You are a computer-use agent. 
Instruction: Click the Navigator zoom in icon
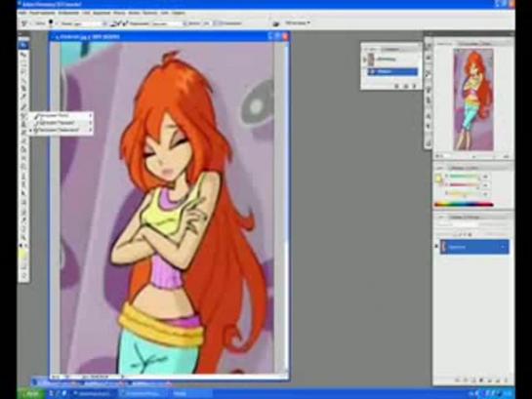[506, 156]
